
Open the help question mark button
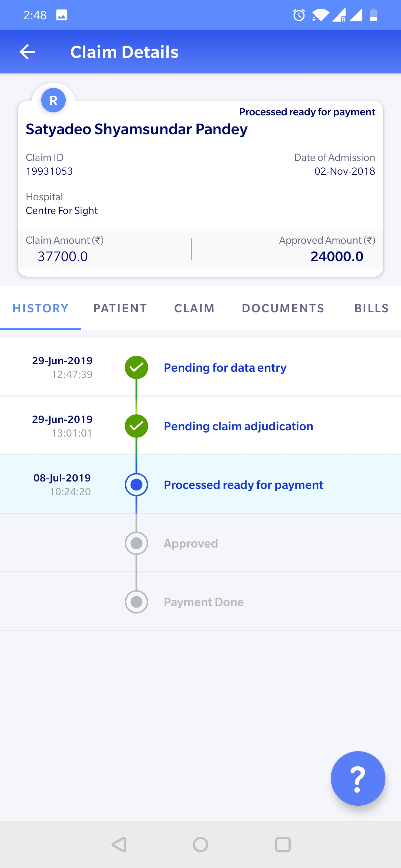point(358,778)
